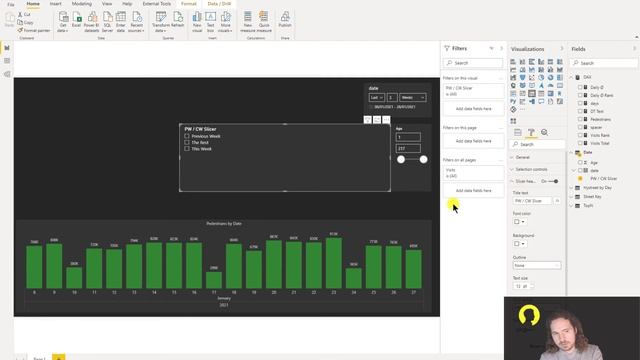Click the filter icon on the slicer header
The height and width of the screenshot is (360, 640).
368,120
